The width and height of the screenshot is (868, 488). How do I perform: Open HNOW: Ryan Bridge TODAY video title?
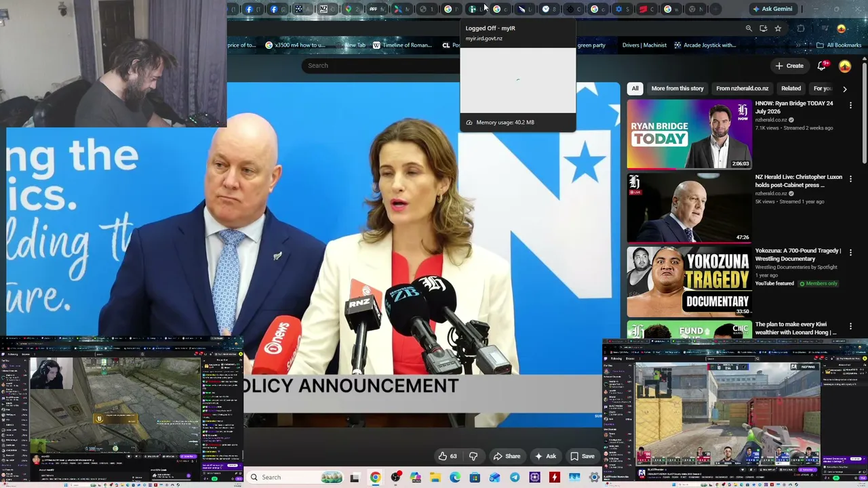click(794, 107)
